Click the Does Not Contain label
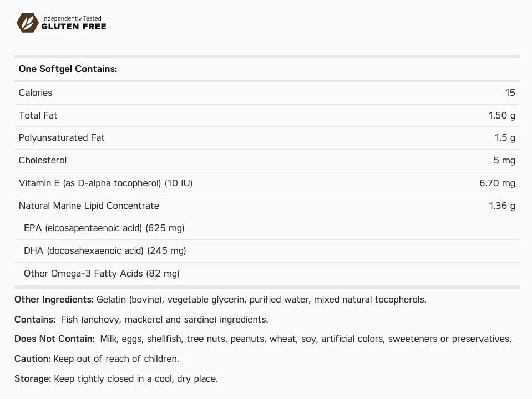The height and width of the screenshot is (399, 532). click(54, 339)
